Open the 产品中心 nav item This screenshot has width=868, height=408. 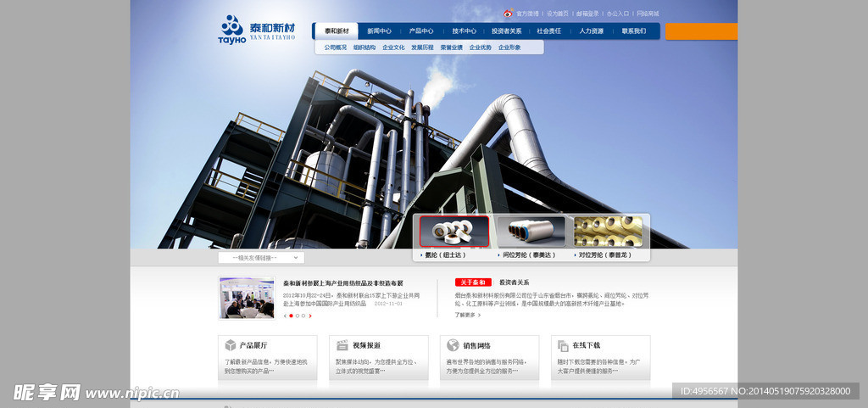coord(421,31)
